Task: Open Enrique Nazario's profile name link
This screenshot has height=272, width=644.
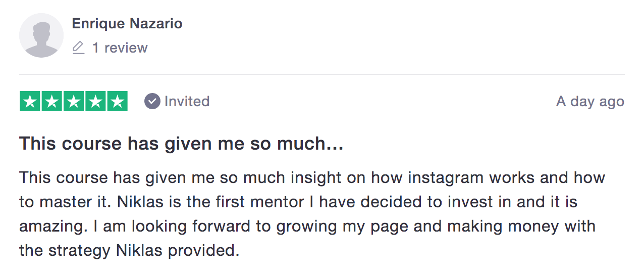Action: click(x=127, y=24)
